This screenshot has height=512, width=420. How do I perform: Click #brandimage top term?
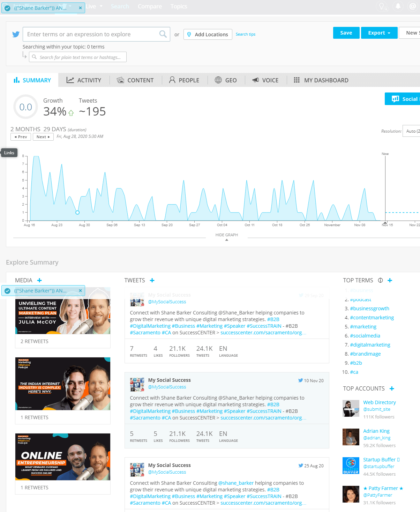[x=365, y=354]
